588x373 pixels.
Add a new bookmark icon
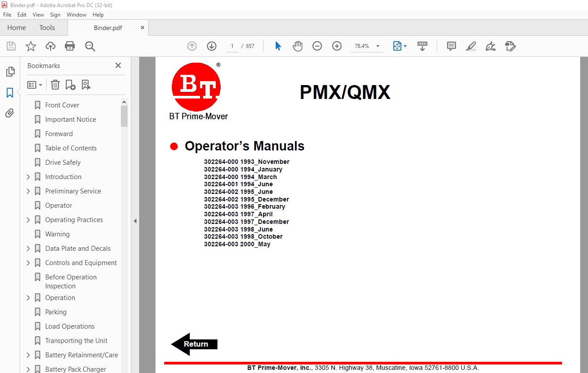70,85
